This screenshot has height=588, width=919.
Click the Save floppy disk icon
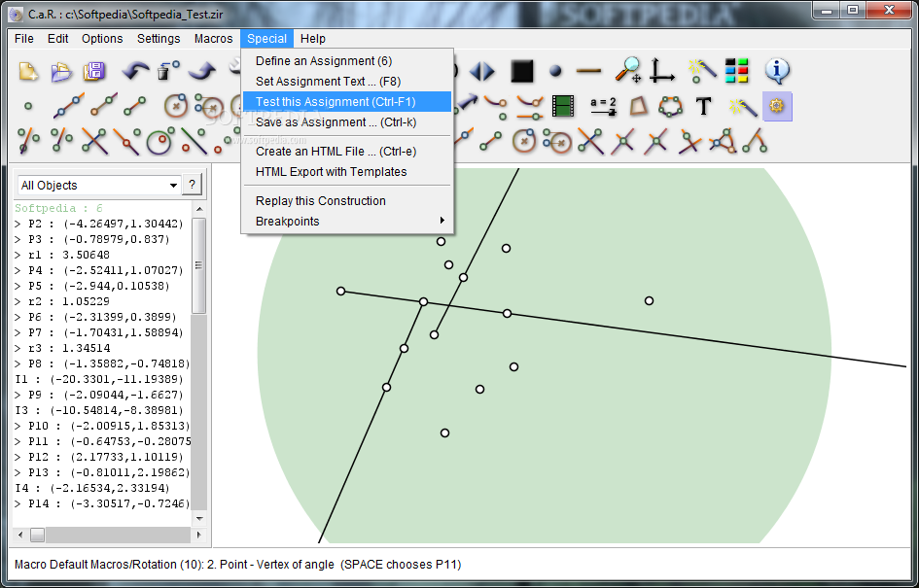[94, 72]
